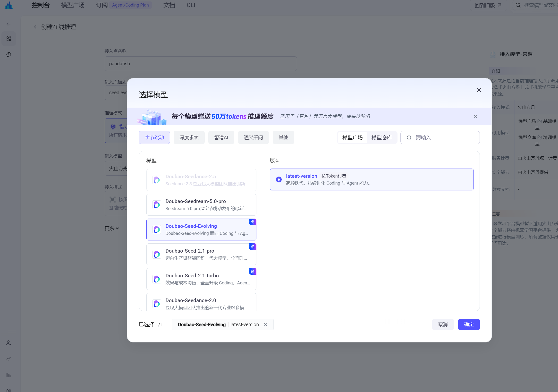Filter models by 通义千问 vendor
The image size is (558, 392).
(253, 137)
